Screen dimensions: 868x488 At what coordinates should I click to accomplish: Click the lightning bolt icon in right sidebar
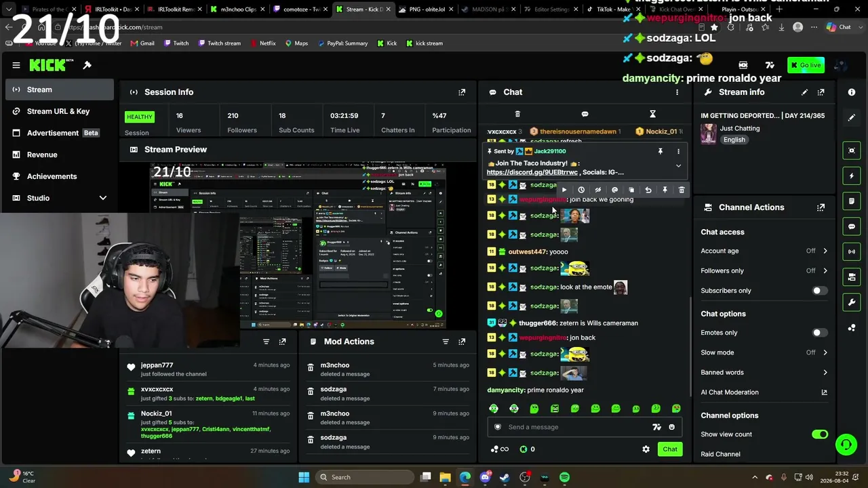click(x=852, y=176)
